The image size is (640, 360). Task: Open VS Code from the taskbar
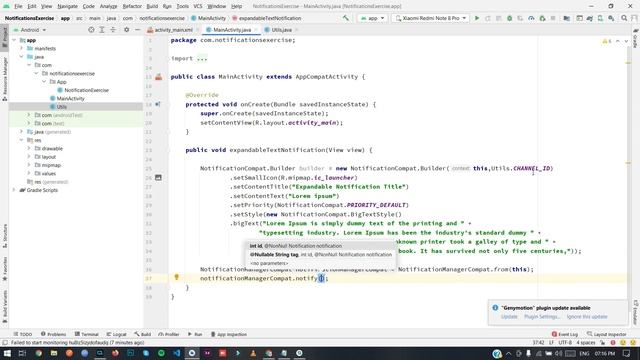(176, 353)
